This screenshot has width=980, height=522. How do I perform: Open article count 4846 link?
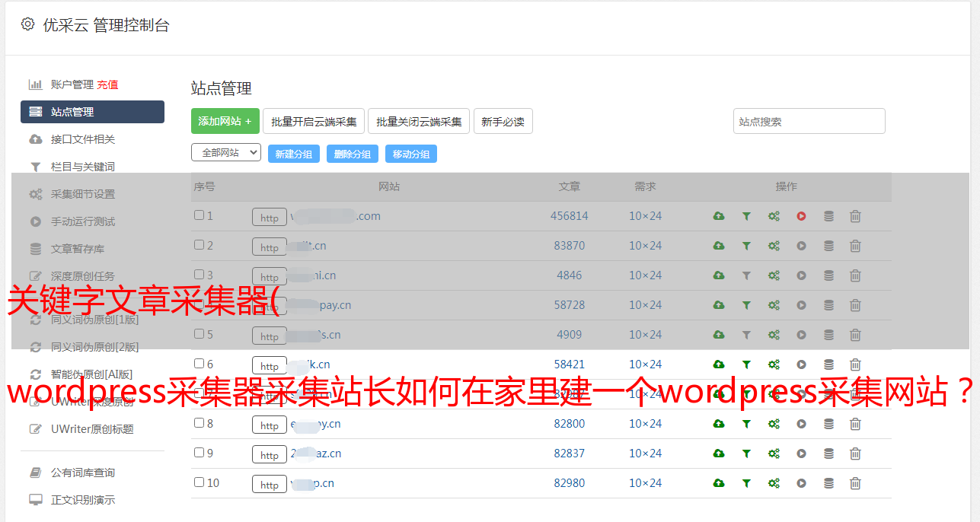click(570, 275)
